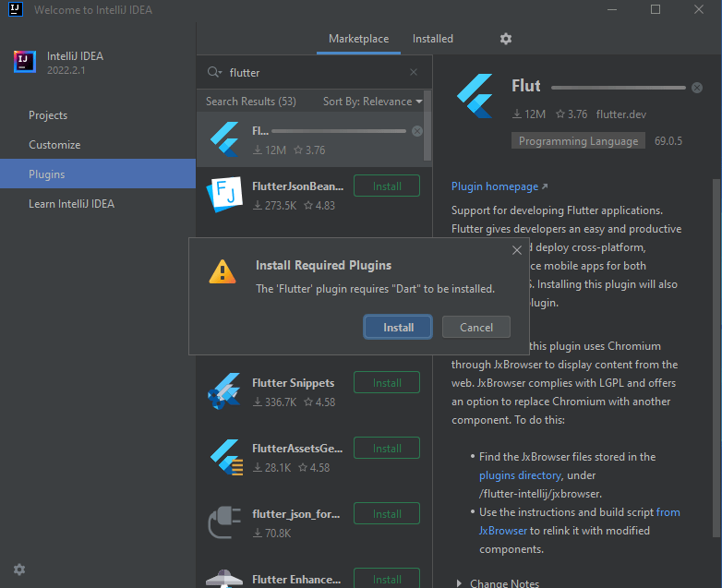722x588 pixels.
Task: Click the Flutter Snippets plugin icon
Action: [224, 391]
